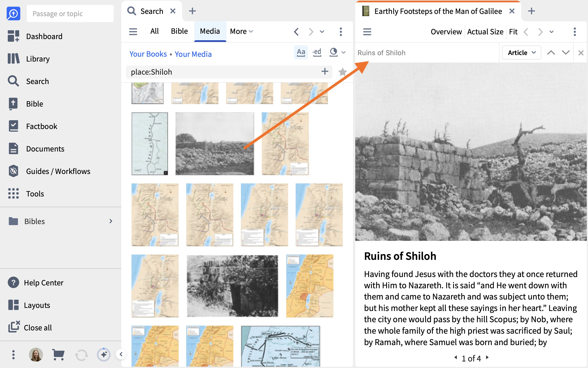
Task: Click the Ruins of Shiloh find field
Action: (x=427, y=53)
